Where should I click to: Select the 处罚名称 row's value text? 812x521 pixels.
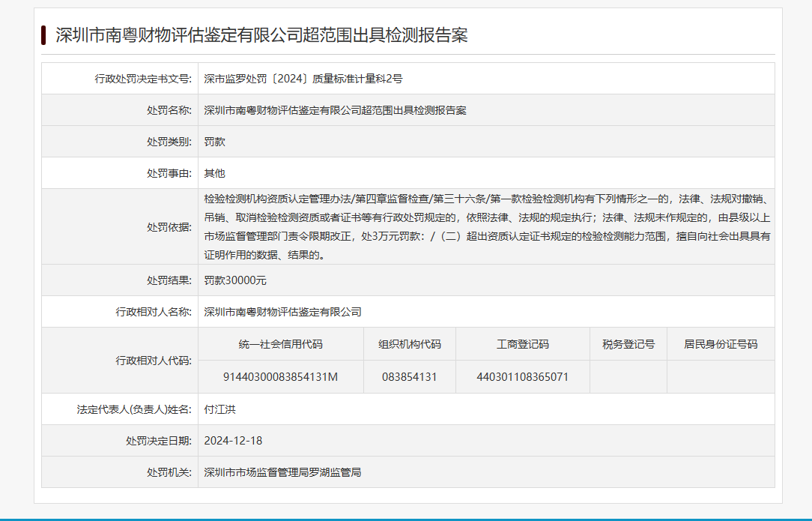[335, 110]
